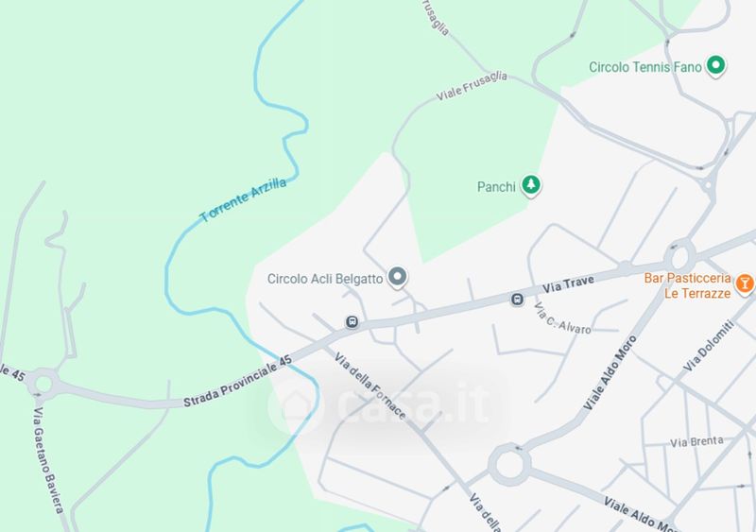Click the Strada Provinciale 45 road label

[238, 381]
